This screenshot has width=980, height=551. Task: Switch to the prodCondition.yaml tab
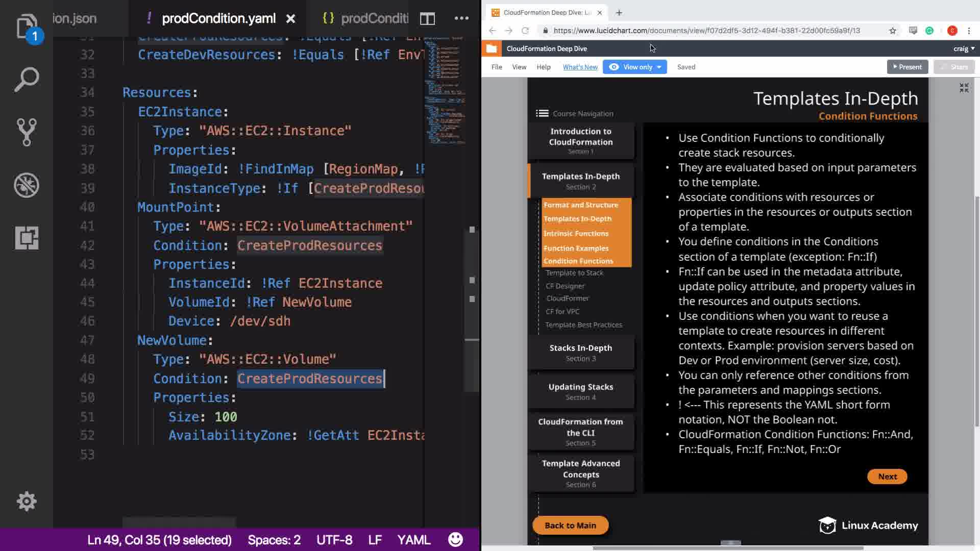click(x=218, y=19)
